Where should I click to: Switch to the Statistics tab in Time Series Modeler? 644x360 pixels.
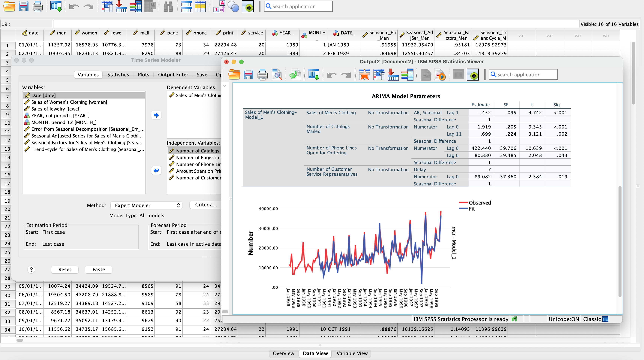tap(118, 74)
